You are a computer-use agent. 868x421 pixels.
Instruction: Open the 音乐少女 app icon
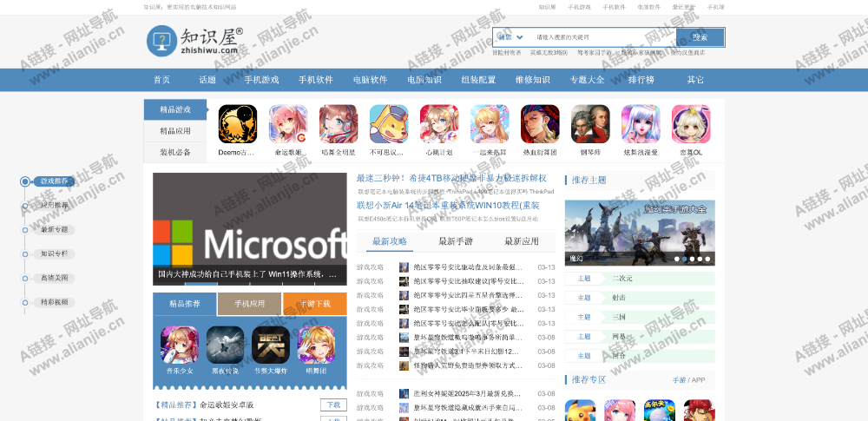180,345
